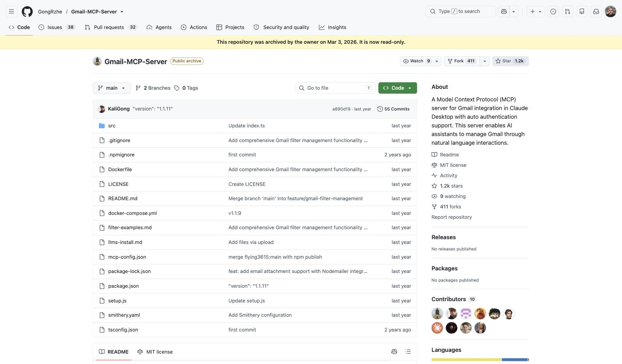Open the Agents tab

(x=159, y=27)
